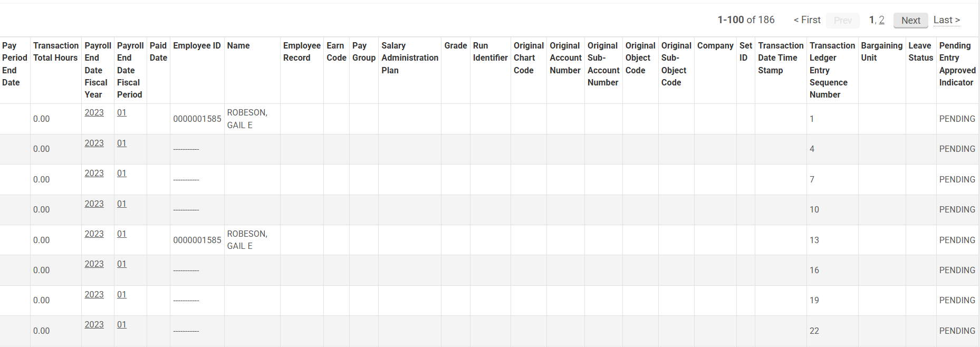Open fiscal period 01 link in sequence 4 row
Screen dimensions: 980x347
(122, 143)
